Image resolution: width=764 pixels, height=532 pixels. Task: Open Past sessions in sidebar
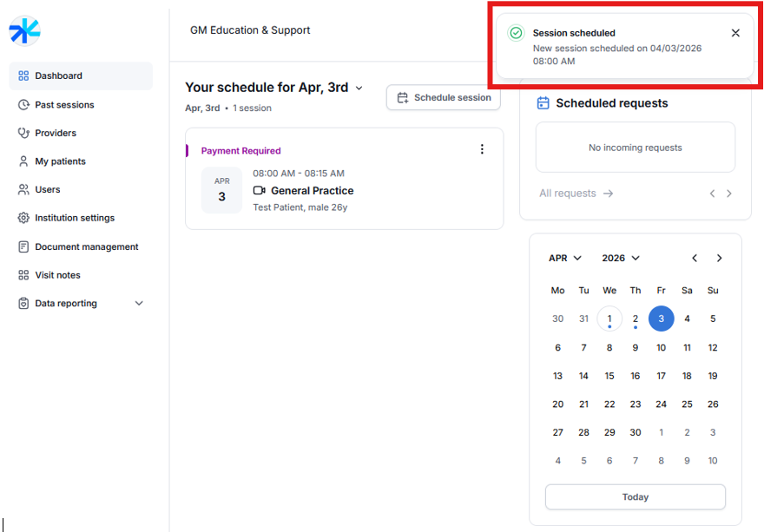[64, 105]
